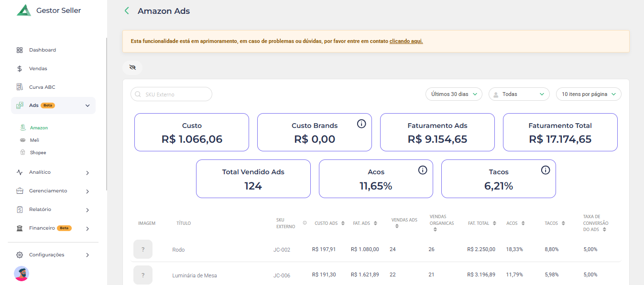Screen dimensions: 644x285
Task: Sort the table by Acos column
Action: coord(523,223)
